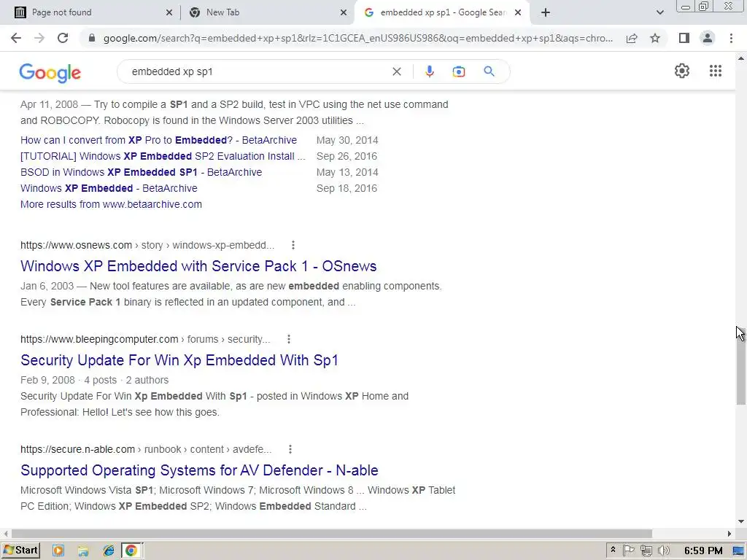Launch Windows Media Player from taskbar
747x560 pixels.
58,551
